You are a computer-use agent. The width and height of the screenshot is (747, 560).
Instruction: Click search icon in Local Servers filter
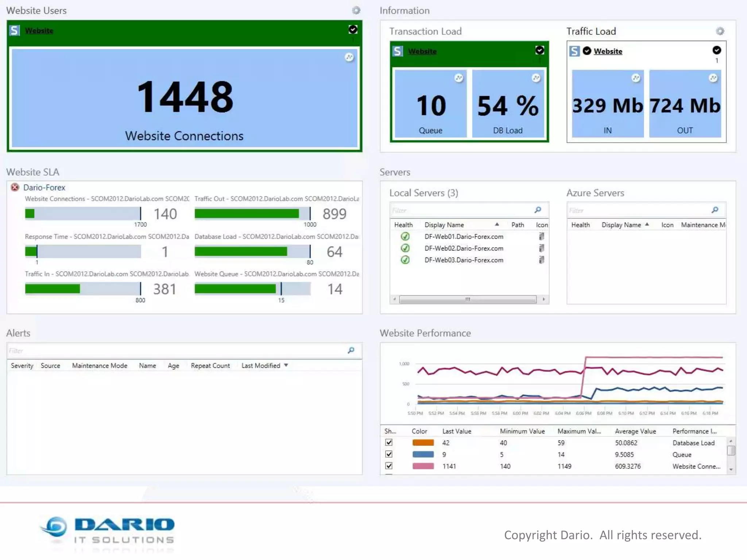tap(538, 210)
